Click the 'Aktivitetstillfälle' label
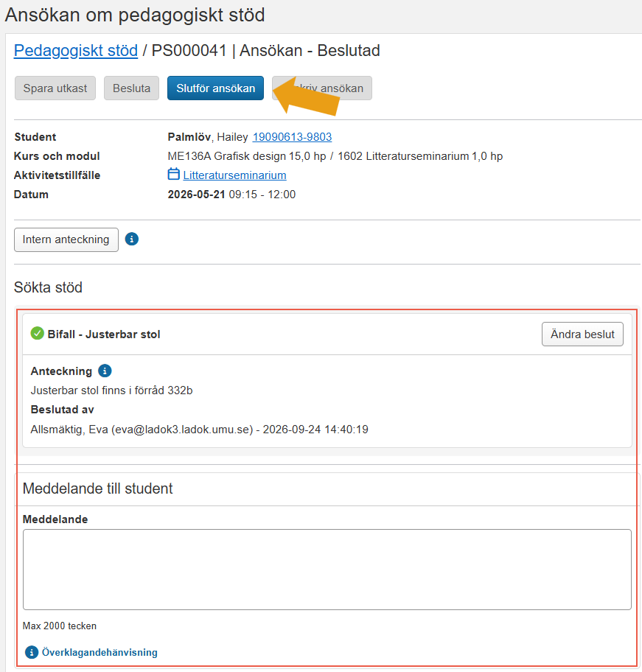Screen dimensions: 642x672 [57, 175]
